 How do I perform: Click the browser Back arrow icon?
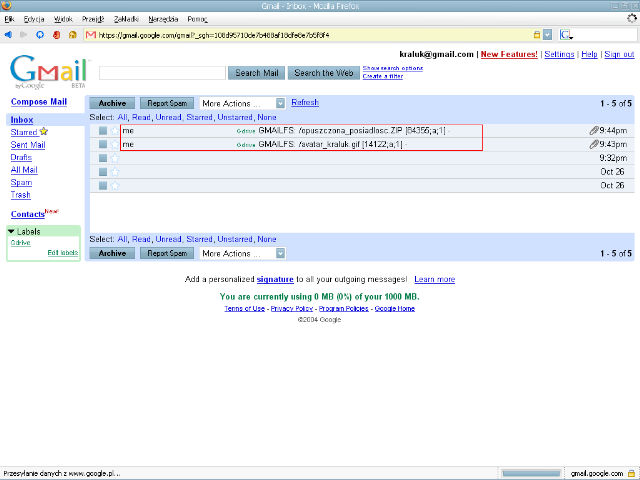pyautogui.click(x=8, y=35)
